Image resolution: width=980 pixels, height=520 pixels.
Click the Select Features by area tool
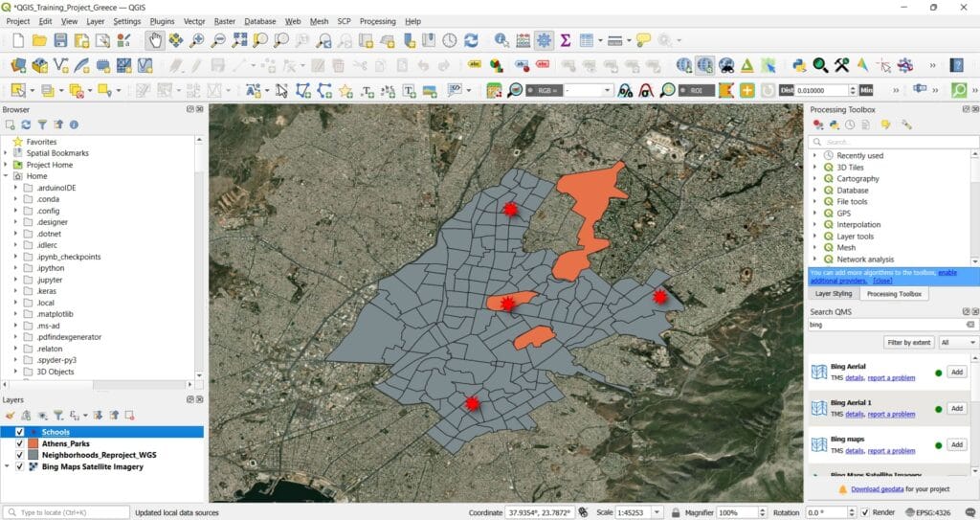coord(18,91)
